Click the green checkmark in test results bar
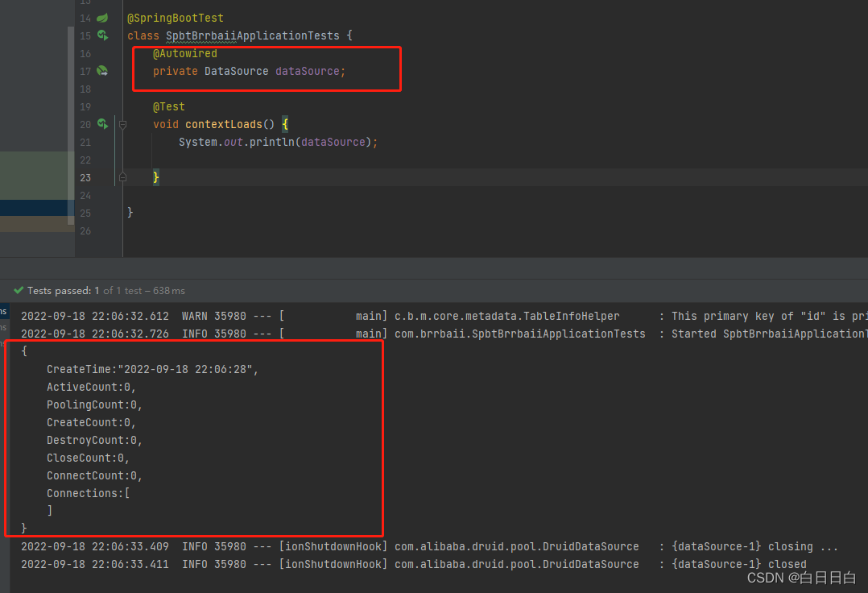 [x=18, y=290]
